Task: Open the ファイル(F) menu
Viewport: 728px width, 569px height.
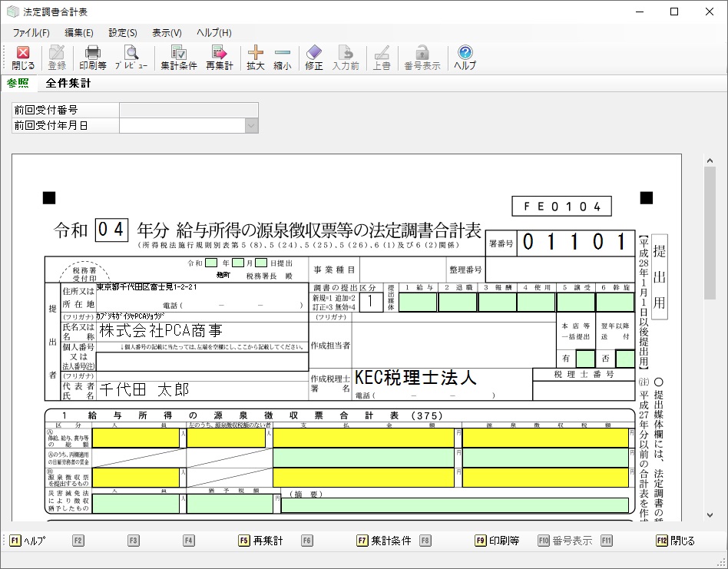Action: 31,33
